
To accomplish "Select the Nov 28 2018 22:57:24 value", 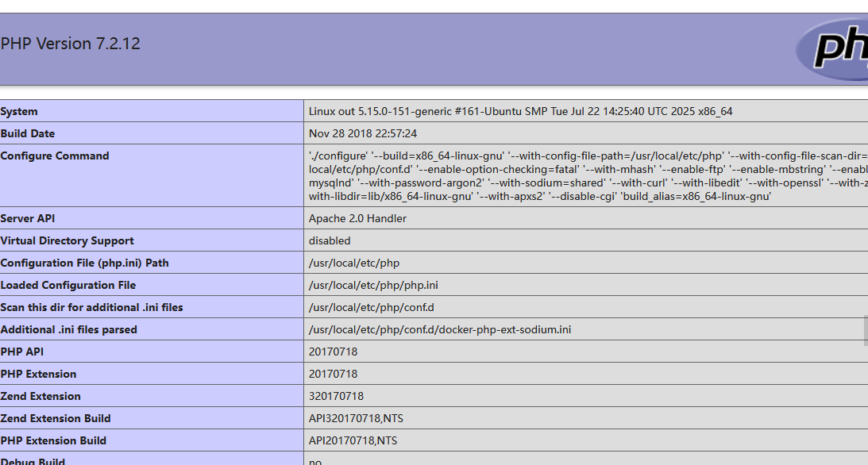I will tap(363, 133).
